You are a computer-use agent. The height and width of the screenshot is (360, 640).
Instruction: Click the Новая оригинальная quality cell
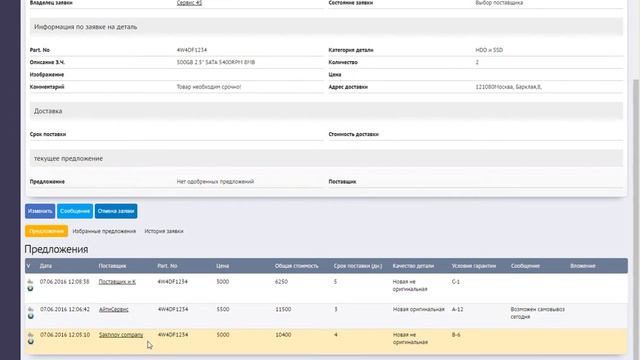pyautogui.click(x=418, y=309)
